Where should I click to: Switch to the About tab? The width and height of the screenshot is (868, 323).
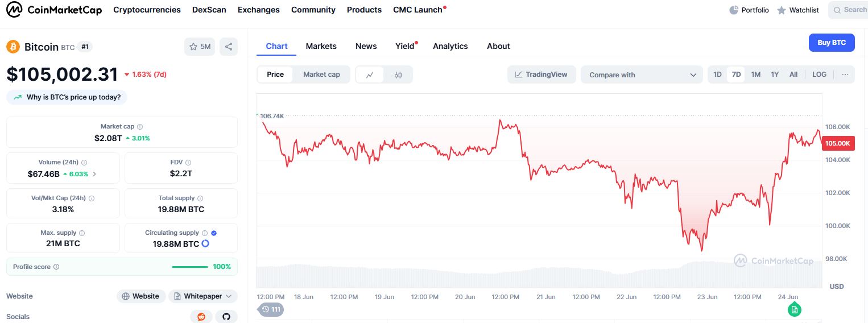tap(498, 46)
